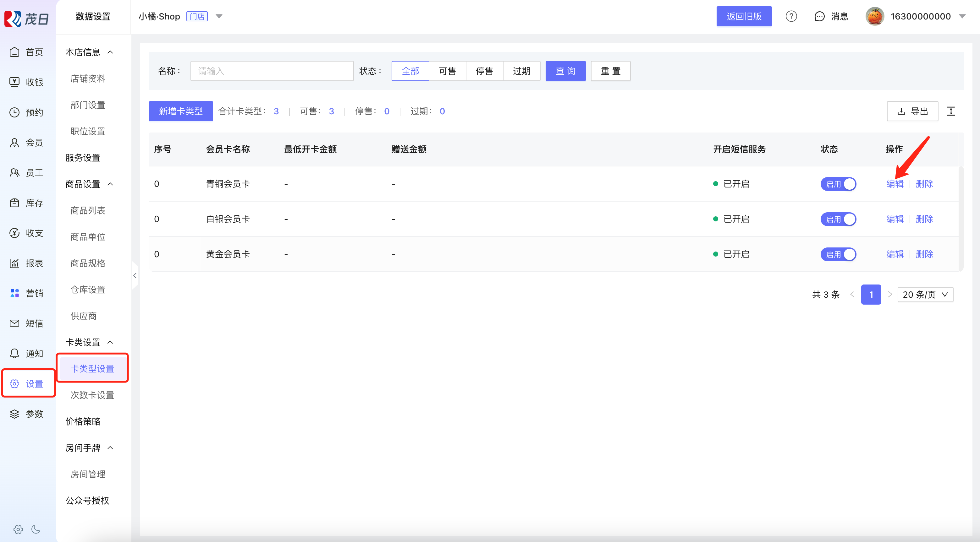Click the help question mark icon
Screen dimensions: 980x542
click(x=791, y=16)
